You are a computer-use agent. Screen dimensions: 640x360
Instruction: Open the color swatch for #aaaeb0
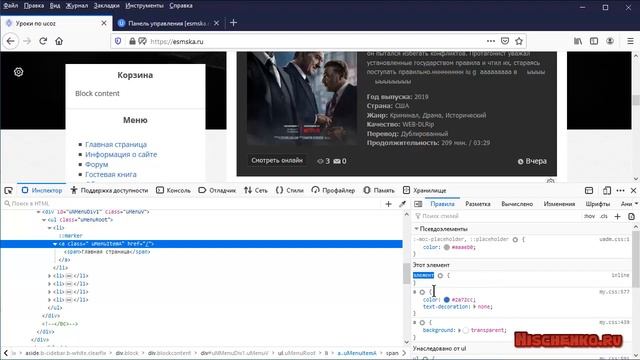click(447, 247)
